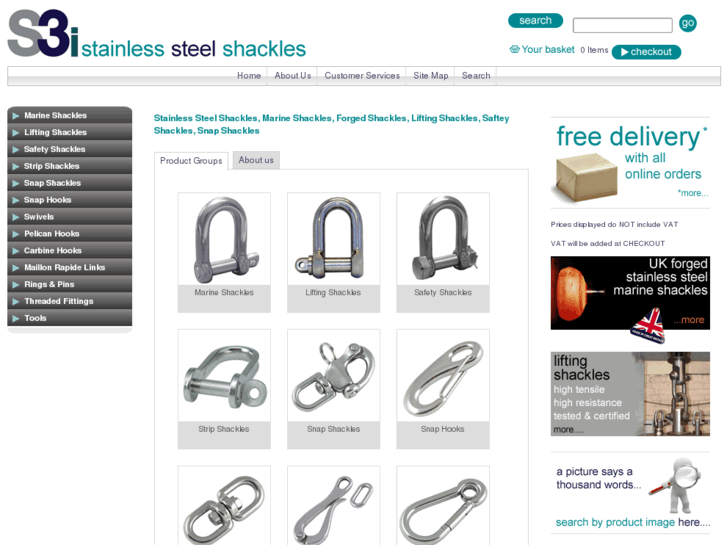
Task: Follow the search by product image link
Action: tap(632, 522)
